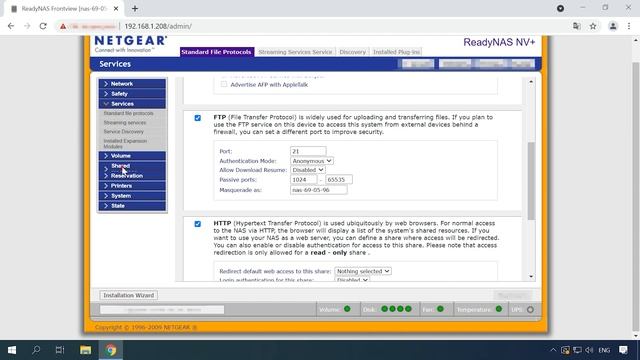Expand the Safety sidebar section
The height and width of the screenshot is (360, 640).
[x=132, y=94]
